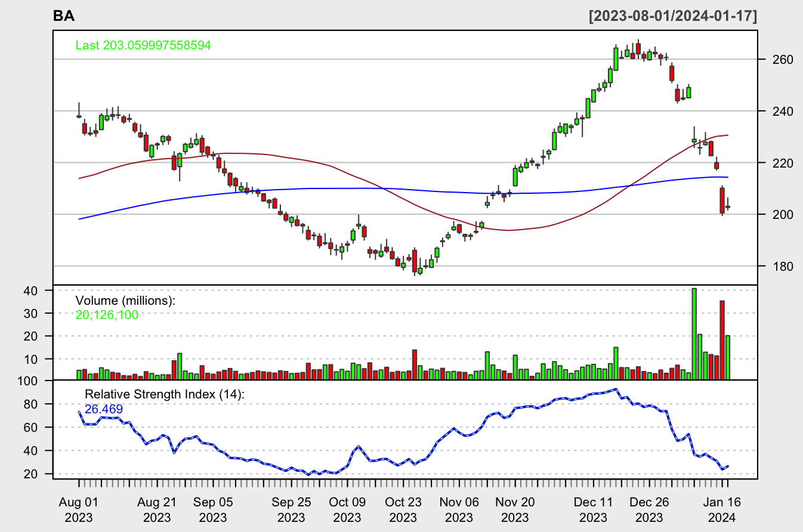Click the RSI value 26.469
The height and width of the screenshot is (532, 803).
[x=104, y=409]
